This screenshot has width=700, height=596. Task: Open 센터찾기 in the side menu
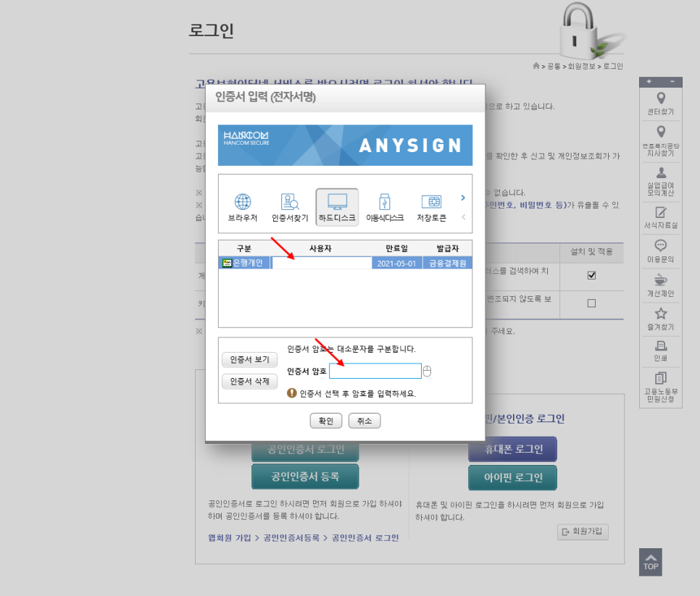pos(661,104)
